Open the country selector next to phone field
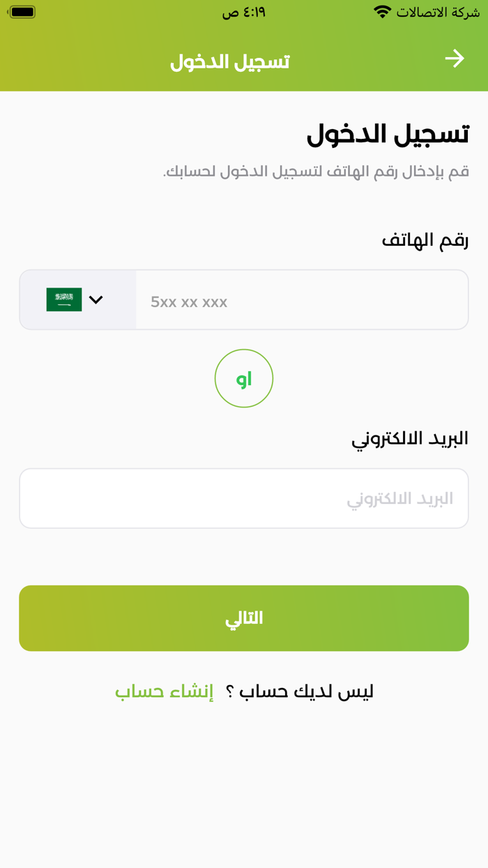488x868 pixels. tap(77, 299)
